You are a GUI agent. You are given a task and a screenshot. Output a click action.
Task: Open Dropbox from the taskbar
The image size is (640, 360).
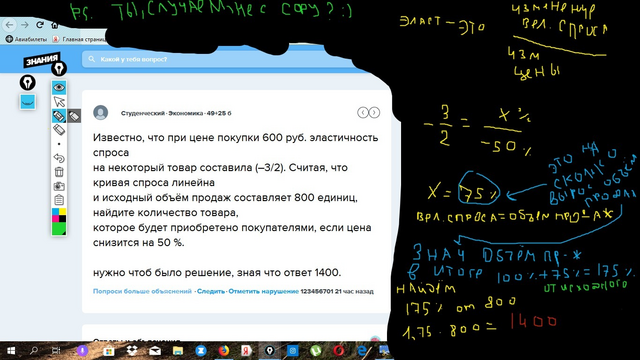coord(131,351)
